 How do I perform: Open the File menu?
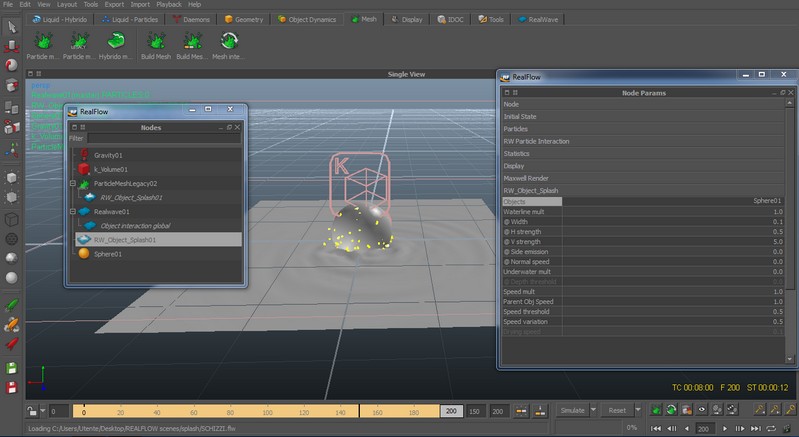pyautogui.click(x=8, y=4)
